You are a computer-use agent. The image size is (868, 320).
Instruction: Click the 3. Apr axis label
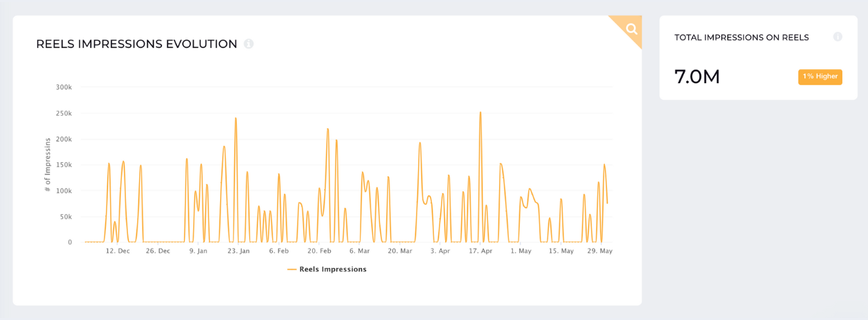click(x=440, y=251)
